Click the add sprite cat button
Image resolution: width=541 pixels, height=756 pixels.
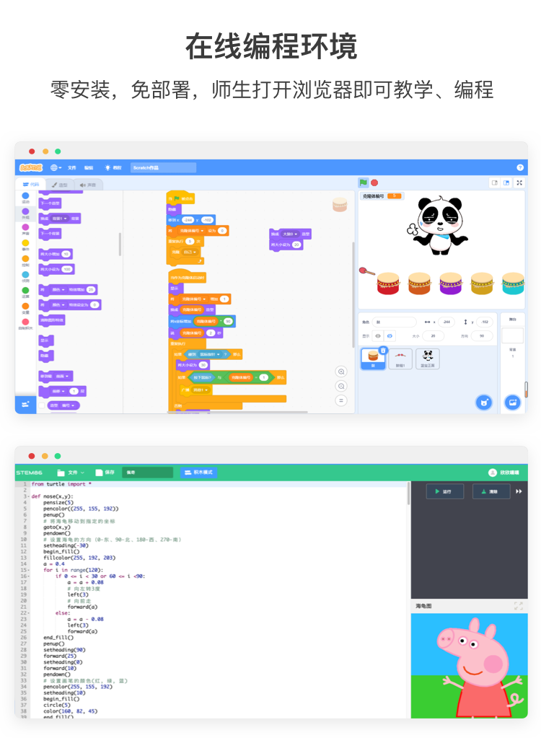(485, 402)
